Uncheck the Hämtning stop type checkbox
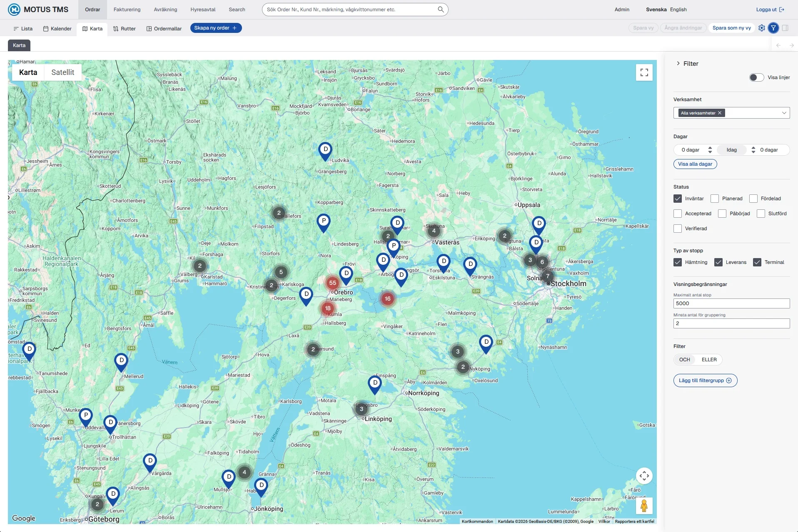 coord(678,262)
